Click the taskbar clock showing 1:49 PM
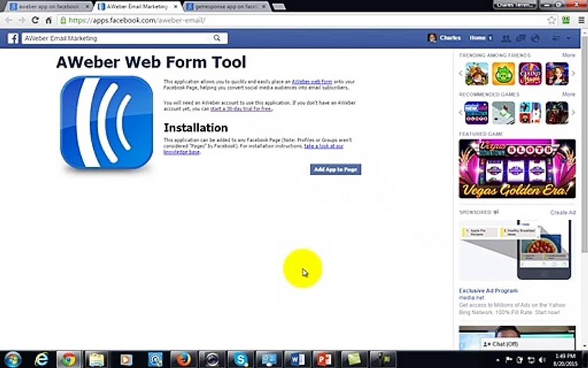Screen dimensions: 588x368 566,360
